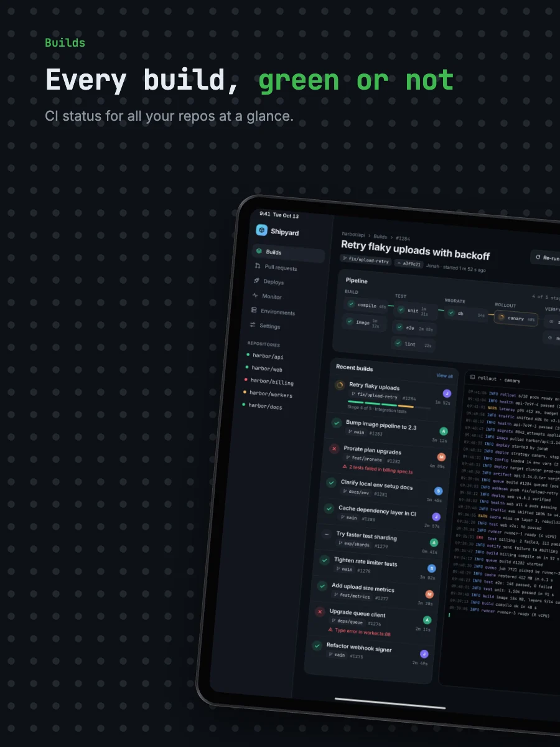Click the exp/shards branch tag
The width and height of the screenshot is (560, 747).
click(x=355, y=544)
